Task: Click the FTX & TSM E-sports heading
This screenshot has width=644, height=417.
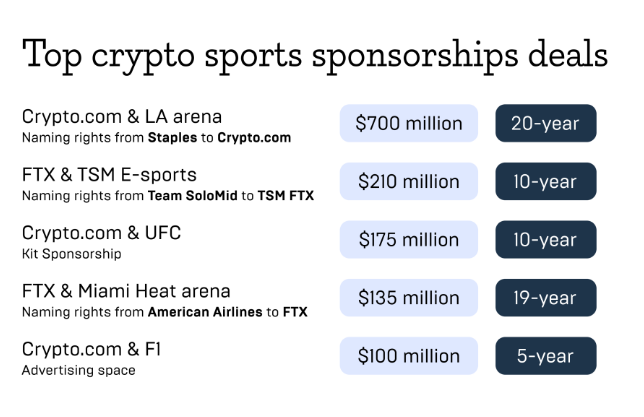Action: (109, 175)
